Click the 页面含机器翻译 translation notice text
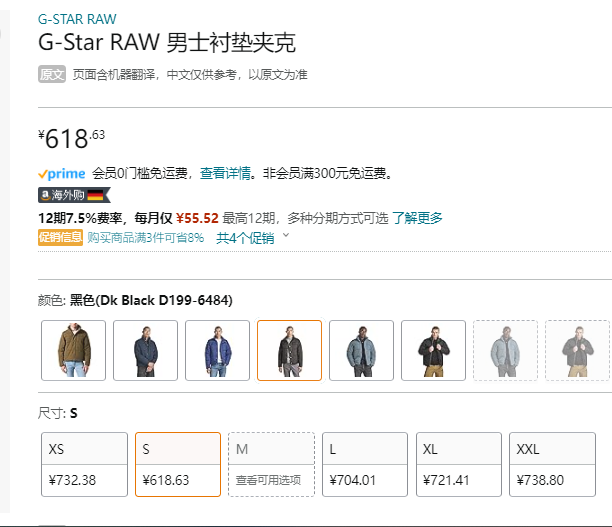The height and width of the screenshot is (527, 612). [x=190, y=74]
